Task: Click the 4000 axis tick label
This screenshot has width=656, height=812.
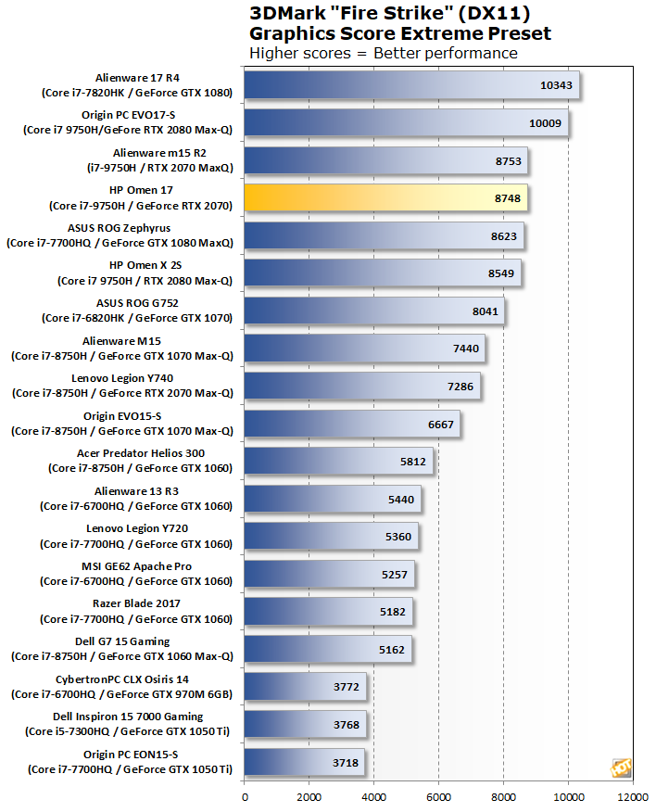Action: click(x=373, y=797)
